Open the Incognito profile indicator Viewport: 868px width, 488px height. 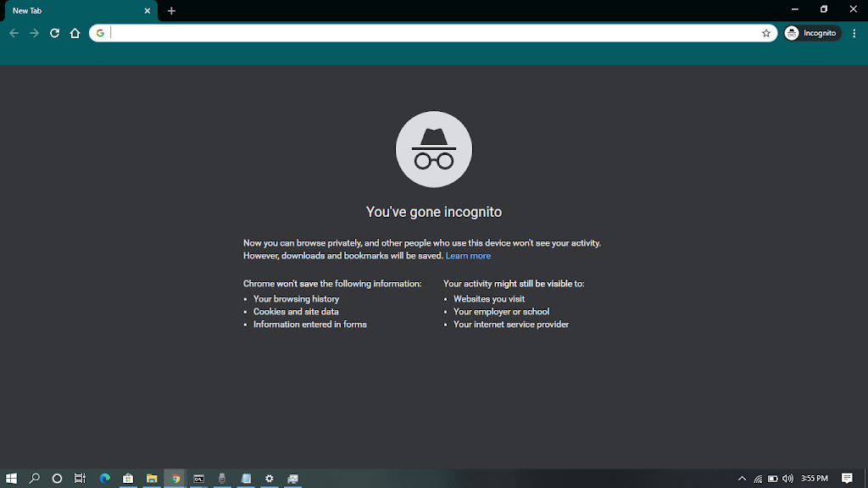[811, 33]
